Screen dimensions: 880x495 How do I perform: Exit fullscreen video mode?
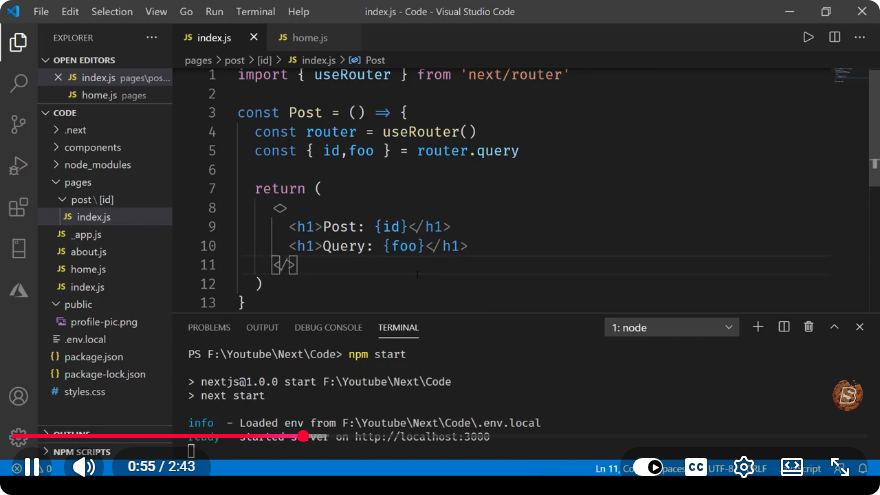[x=840, y=467]
